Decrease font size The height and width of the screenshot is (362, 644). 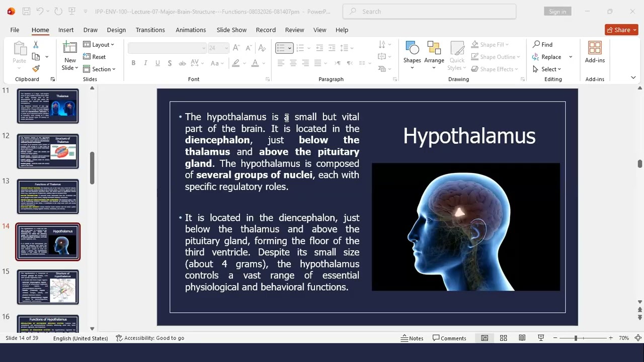[x=249, y=48]
